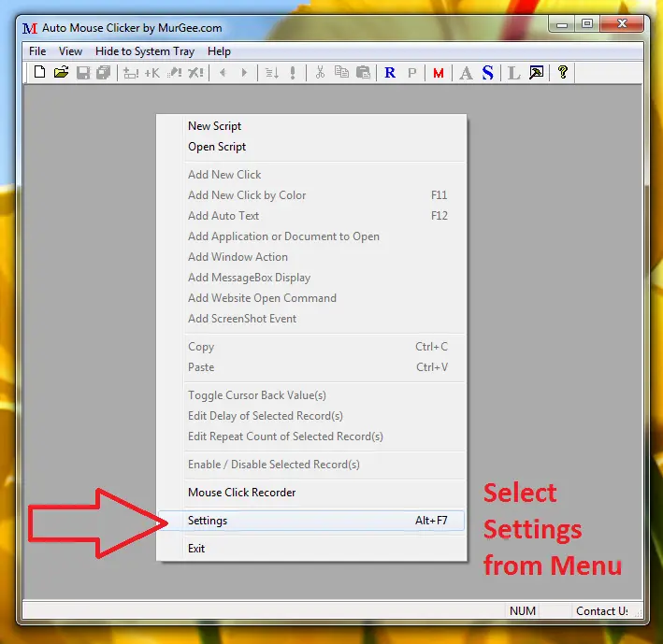
Task: Click the gray A toolbar icon
Action: click(x=466, y=73)
